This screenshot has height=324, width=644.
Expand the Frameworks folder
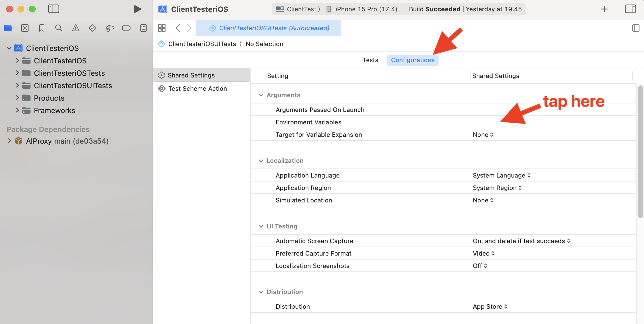point(17,110)
